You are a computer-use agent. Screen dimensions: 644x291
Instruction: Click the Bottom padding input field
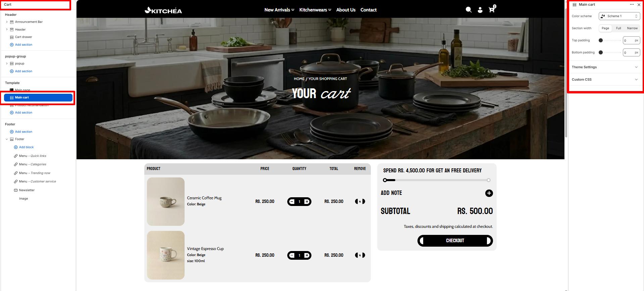[x=631, y=52]
